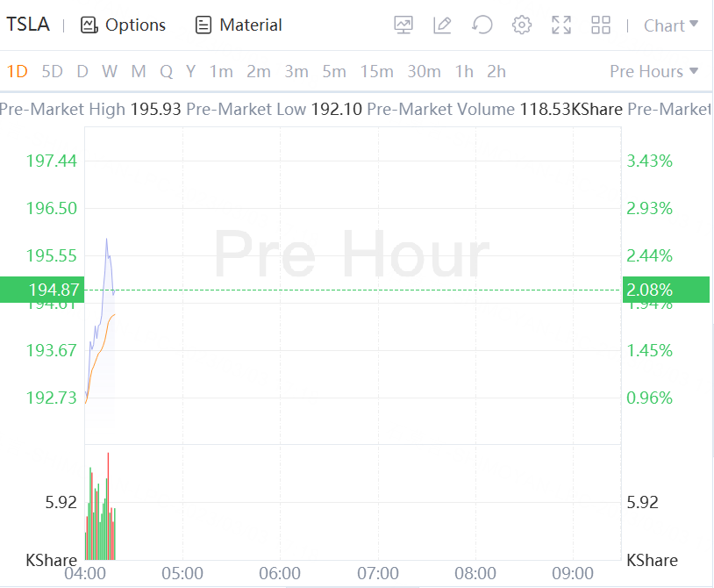
Task: Select the 15m interval
Action: (x=376, y=71)
